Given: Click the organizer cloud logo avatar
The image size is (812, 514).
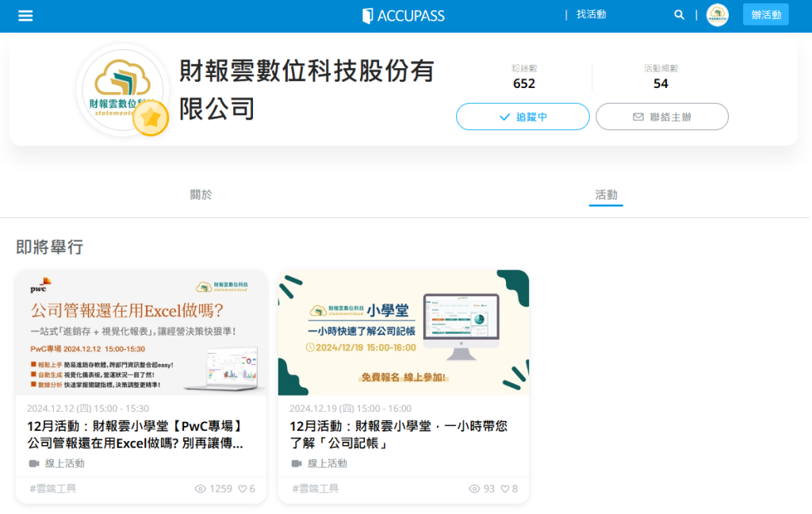Looking at the screenshot, I should 122,89.
